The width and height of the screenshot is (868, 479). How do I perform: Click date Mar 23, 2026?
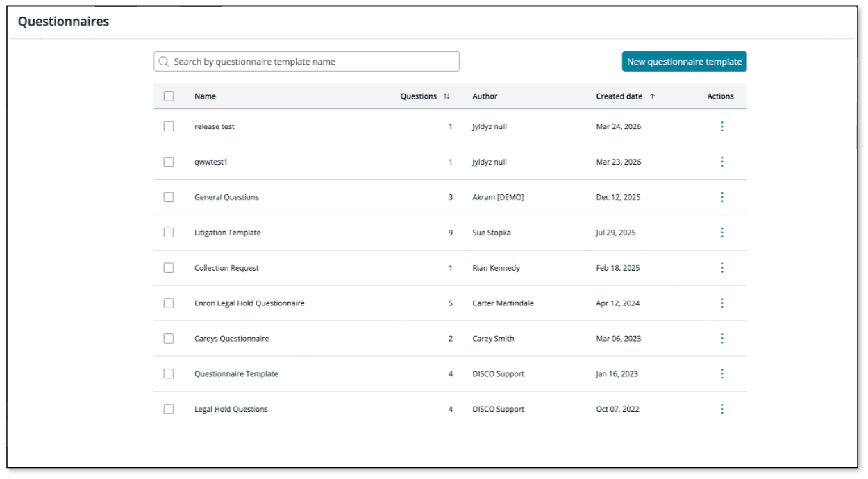[619, 162]
